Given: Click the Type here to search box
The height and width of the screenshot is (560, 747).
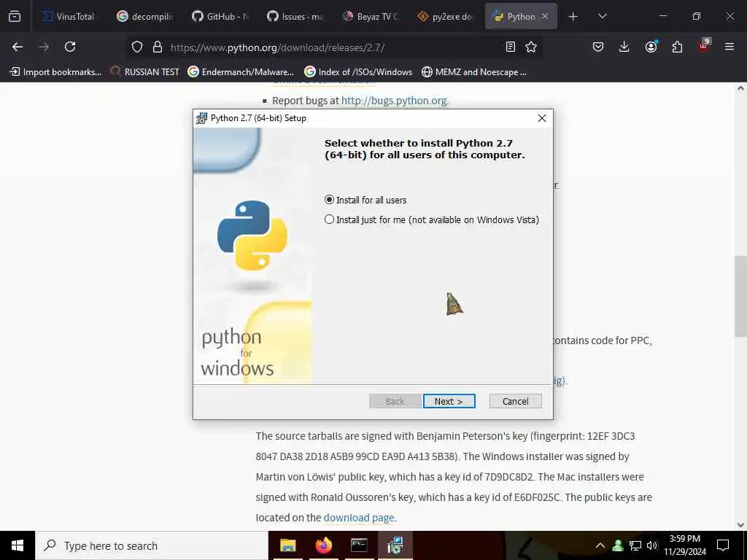Looking at the screenshot, I should pyautogui.click(x=152, y=545).
